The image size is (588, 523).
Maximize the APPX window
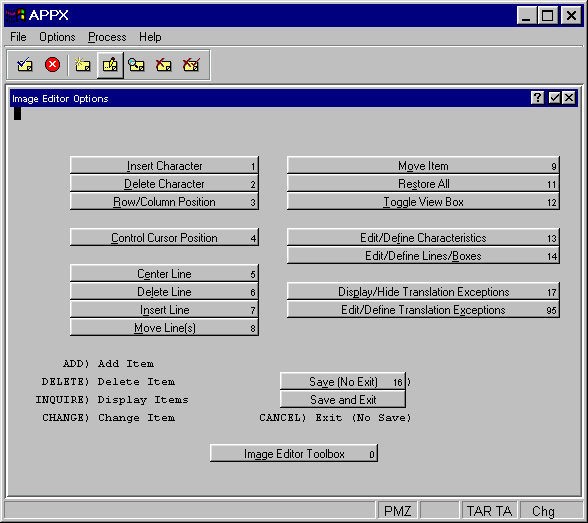coord(548,15)
